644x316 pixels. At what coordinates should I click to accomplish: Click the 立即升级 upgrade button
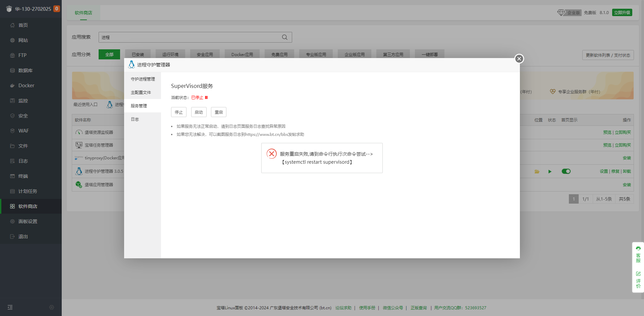(622, 12)
